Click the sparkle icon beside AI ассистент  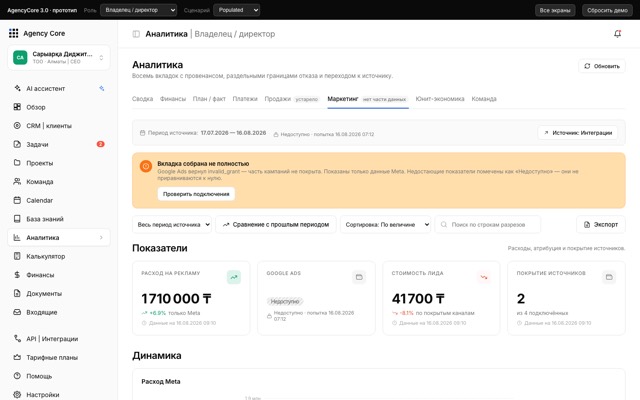tap(102, 88)
